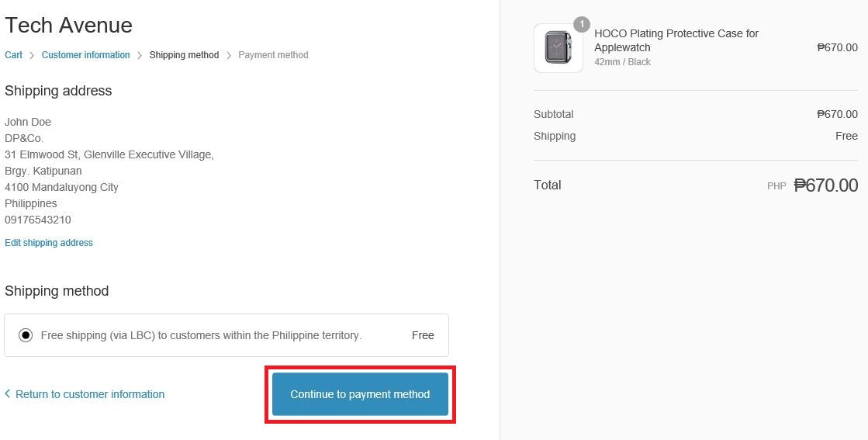Click the Free price label in shipping option
868x440 pixels.
point(423,335)
